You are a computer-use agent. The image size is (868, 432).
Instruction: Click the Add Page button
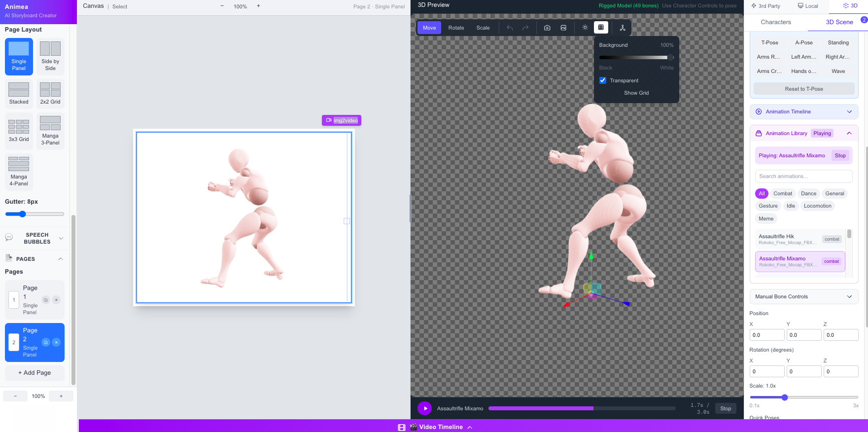point(35,373)
